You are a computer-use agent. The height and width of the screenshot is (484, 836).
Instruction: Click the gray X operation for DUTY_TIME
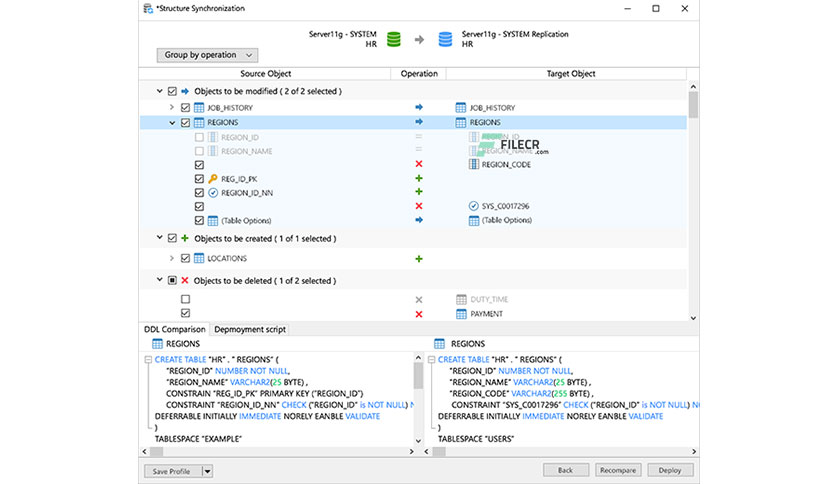[x=419, y=300]
